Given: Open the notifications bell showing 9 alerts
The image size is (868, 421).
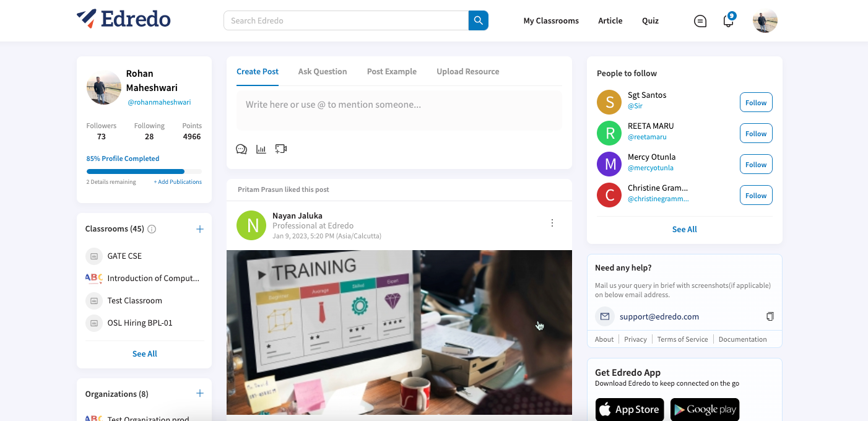Looking at the screenshot, I should coord(727,20).
